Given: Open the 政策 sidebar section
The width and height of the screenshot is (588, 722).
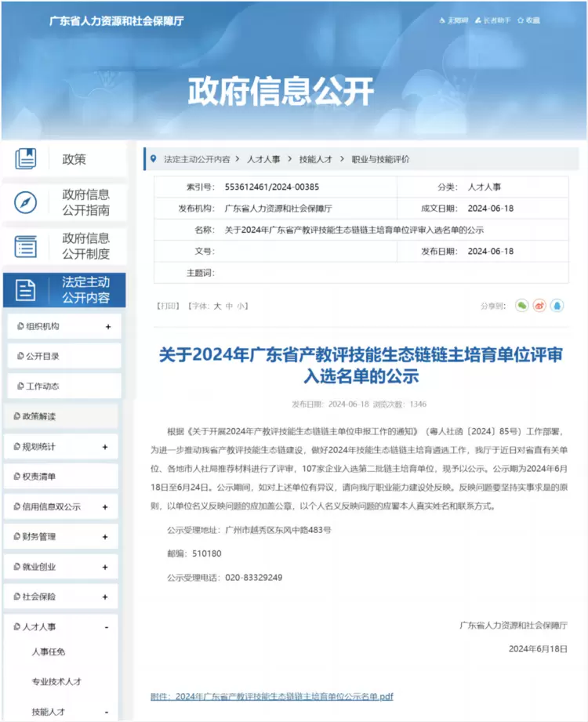Looking at the screenshot, I should (64, 160).
